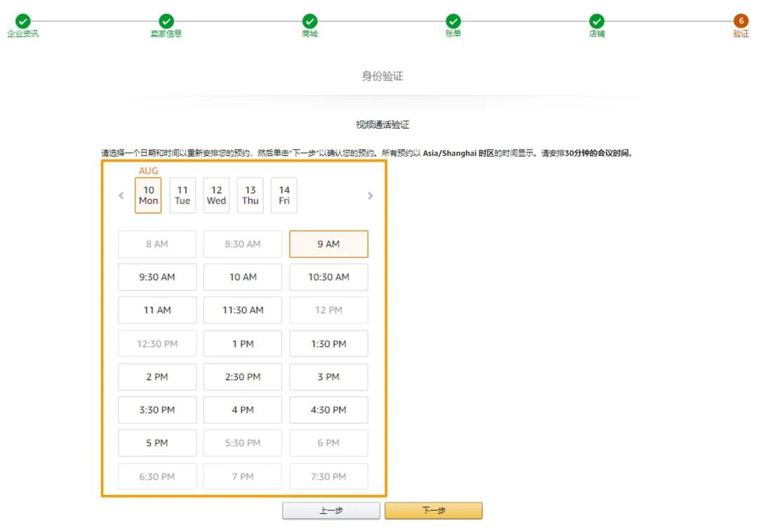
Task: Click the checkmark icon for 账单 step
Action: [453, 21]
